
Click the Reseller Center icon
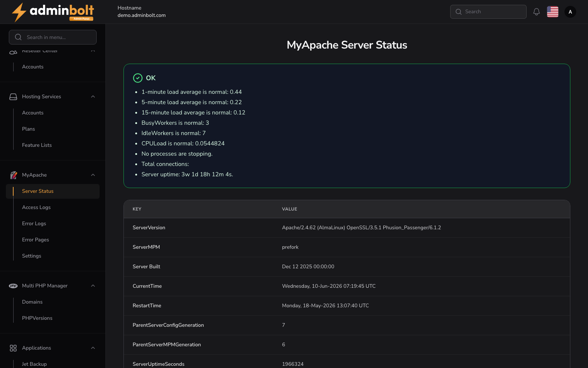click(13, 52)
